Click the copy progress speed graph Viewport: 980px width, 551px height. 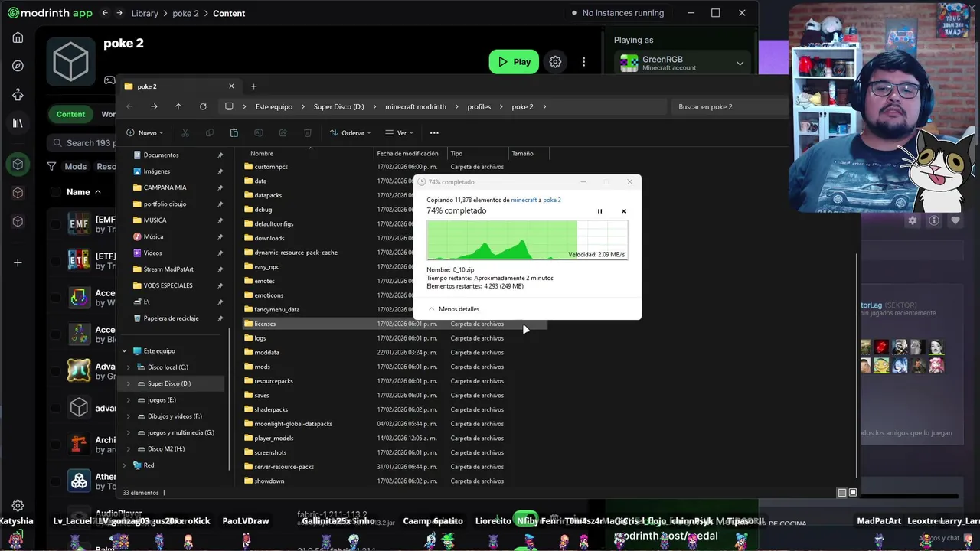click(527, 240)
